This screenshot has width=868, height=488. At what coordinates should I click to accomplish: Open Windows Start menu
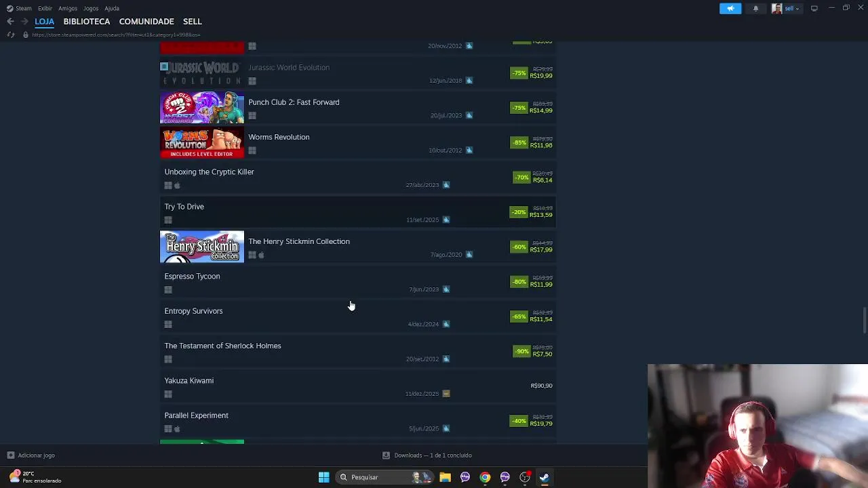coord(323,477)
